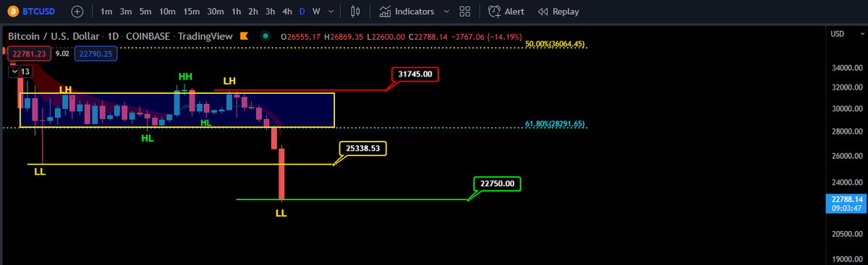Select the 5m timeframe

click(x=145, y=12)
